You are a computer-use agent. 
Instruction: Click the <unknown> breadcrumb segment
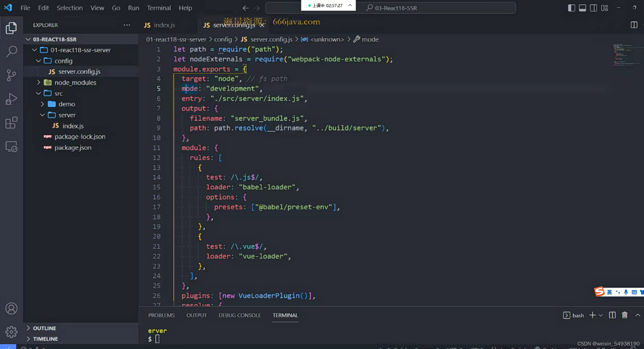tap(322, 39)
